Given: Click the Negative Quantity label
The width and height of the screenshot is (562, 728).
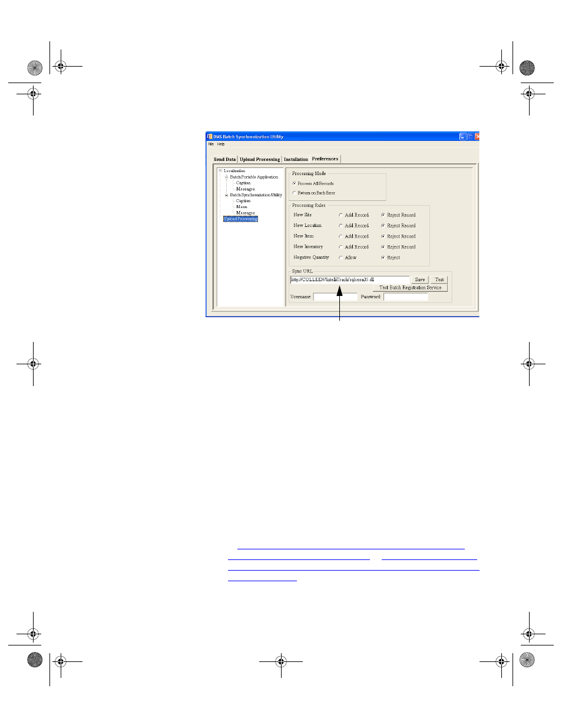Looking at the screenshot, I should [x=311, y=258].
